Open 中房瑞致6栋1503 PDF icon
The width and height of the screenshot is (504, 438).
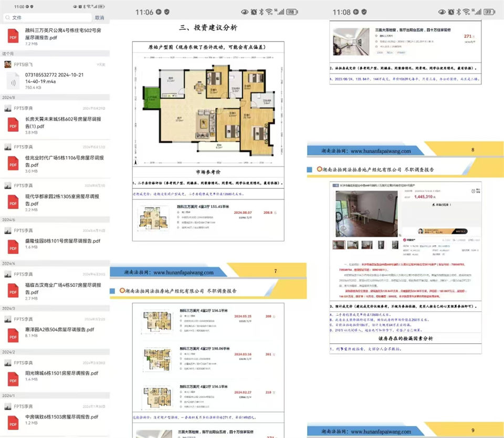[x=13, y=420]
